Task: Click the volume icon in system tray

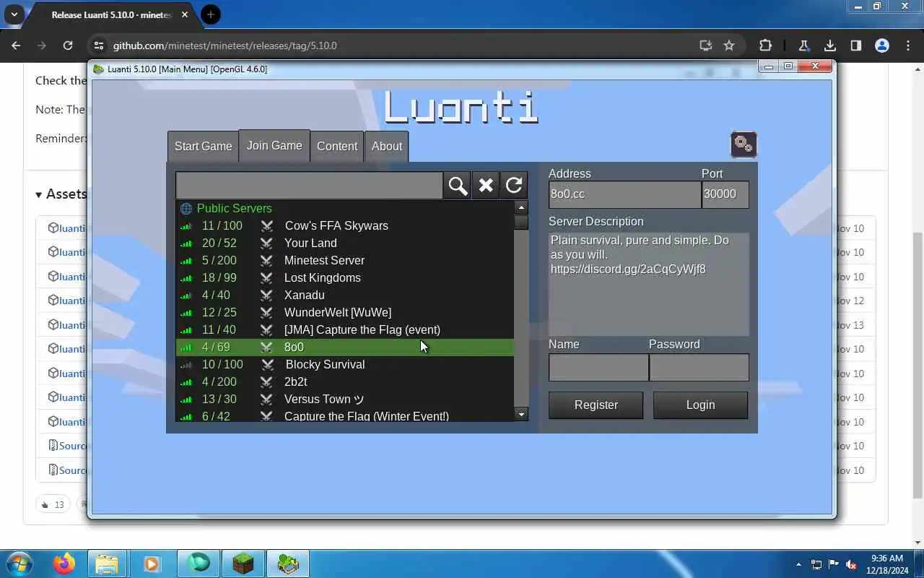Action: [x=852, y=564]
